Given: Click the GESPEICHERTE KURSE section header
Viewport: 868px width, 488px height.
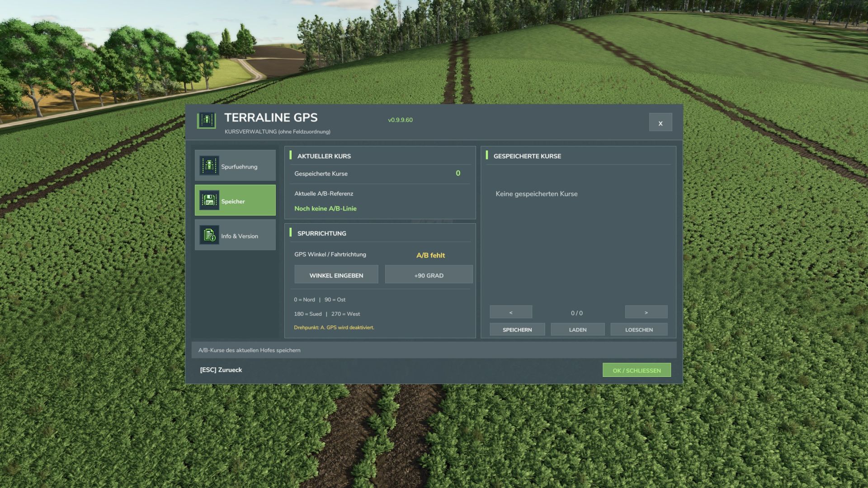Looking at the screenshot, I should [527, 156].
